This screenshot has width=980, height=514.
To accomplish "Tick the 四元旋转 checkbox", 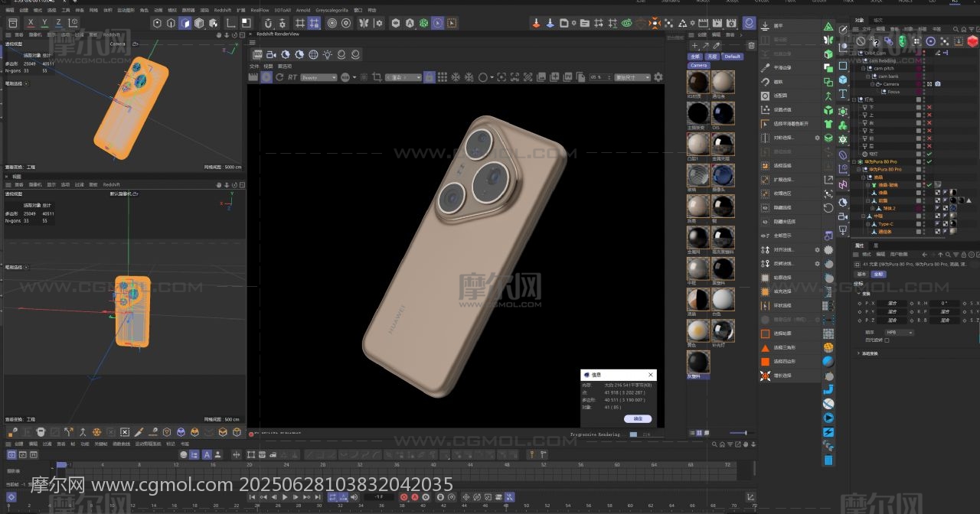I will point(887,340).
